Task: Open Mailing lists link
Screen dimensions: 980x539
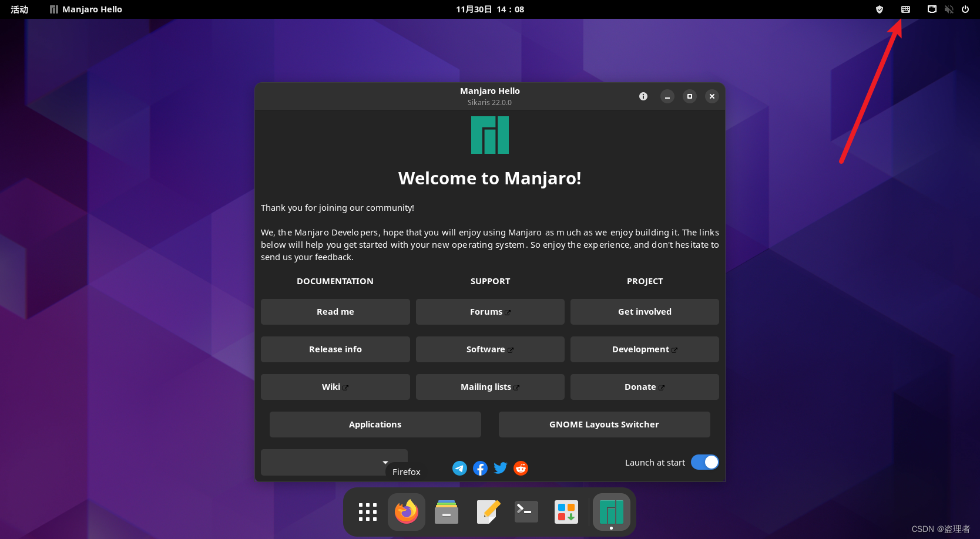Action: [490, 387]
